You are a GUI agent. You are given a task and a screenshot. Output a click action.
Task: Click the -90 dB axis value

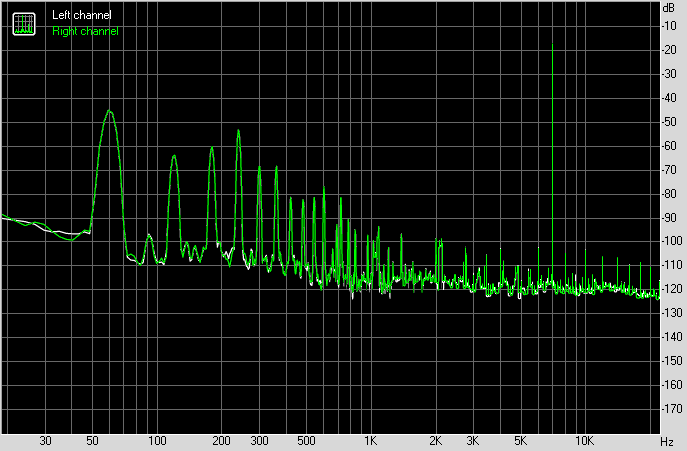(x=669, y=217)
